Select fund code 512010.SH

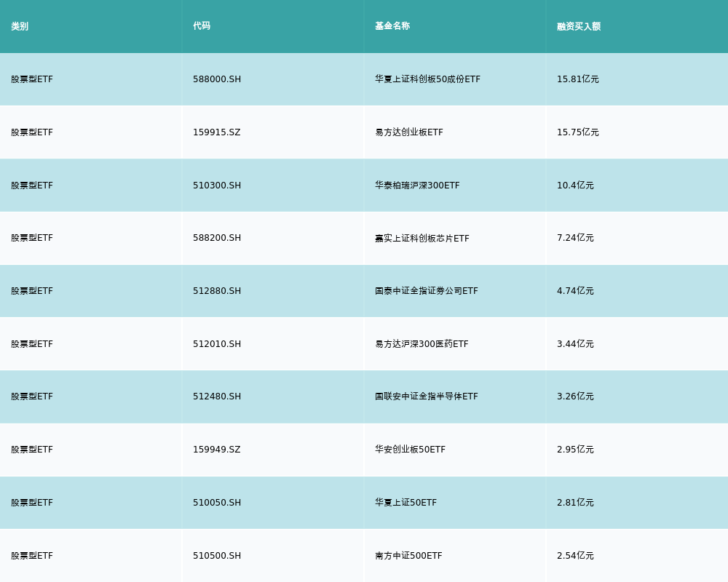click(217, 344)
